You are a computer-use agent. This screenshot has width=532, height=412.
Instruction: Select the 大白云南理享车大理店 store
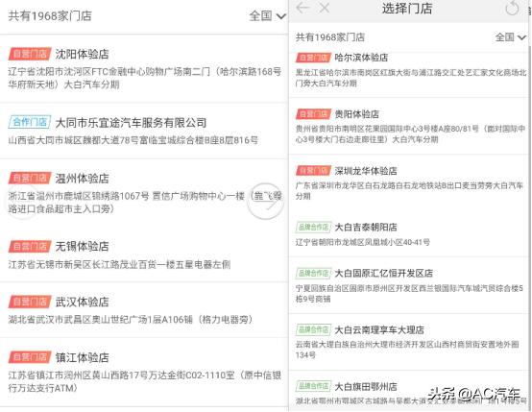click(410, 342)
